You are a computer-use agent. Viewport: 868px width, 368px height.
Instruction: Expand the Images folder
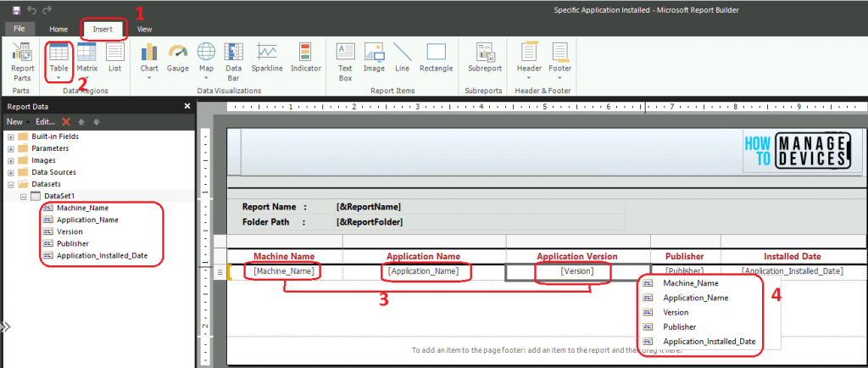(x=10, y=160)
